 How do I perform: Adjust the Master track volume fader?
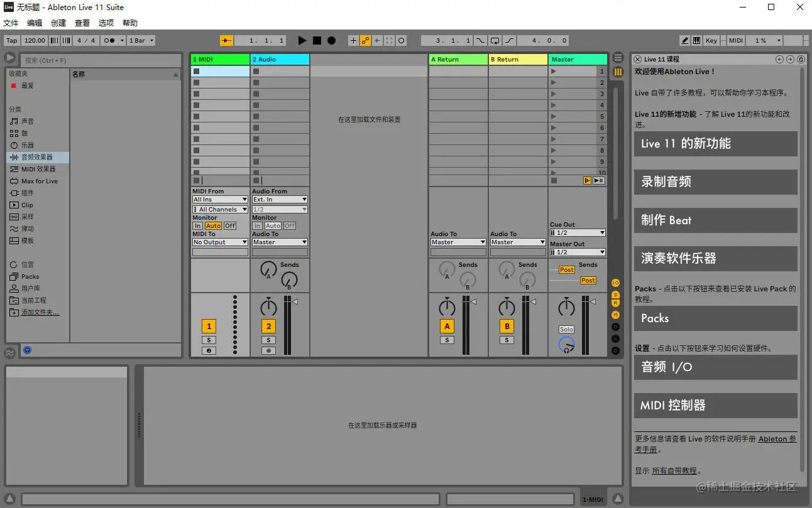click(593, 301)
